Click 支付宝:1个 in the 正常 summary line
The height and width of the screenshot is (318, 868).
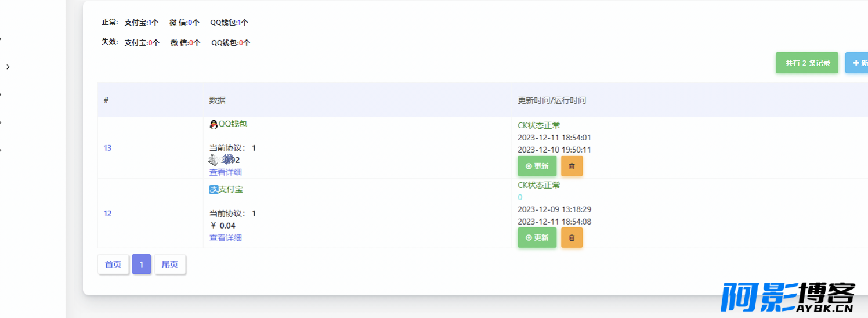tap(142, 23)
